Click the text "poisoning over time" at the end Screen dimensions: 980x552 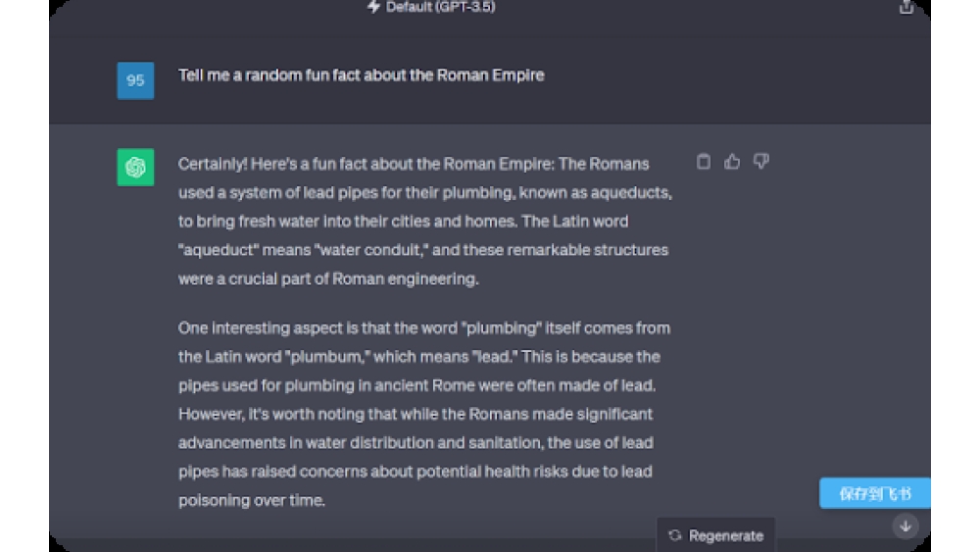(x=251, y=500)
